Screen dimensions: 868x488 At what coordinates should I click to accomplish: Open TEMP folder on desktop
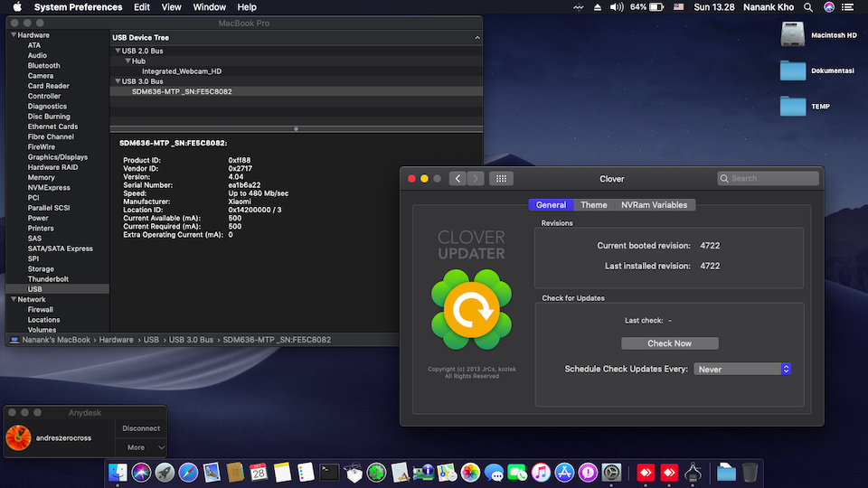(x=793, y=106)
